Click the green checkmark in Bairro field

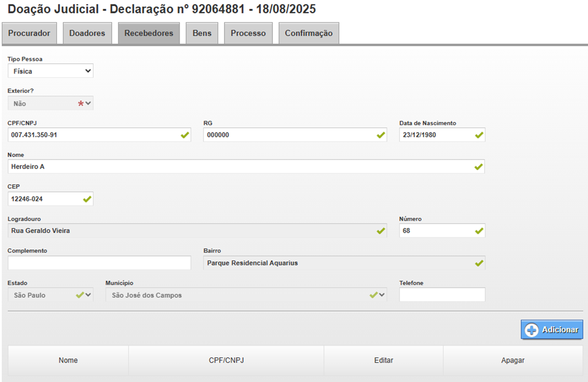pyautogui.click(x=478, y=263)
